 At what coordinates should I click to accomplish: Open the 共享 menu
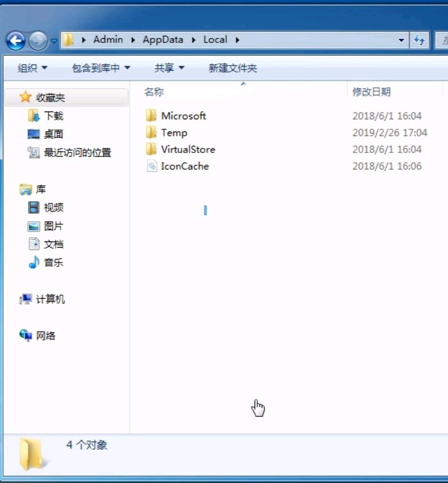coord(169,68)
